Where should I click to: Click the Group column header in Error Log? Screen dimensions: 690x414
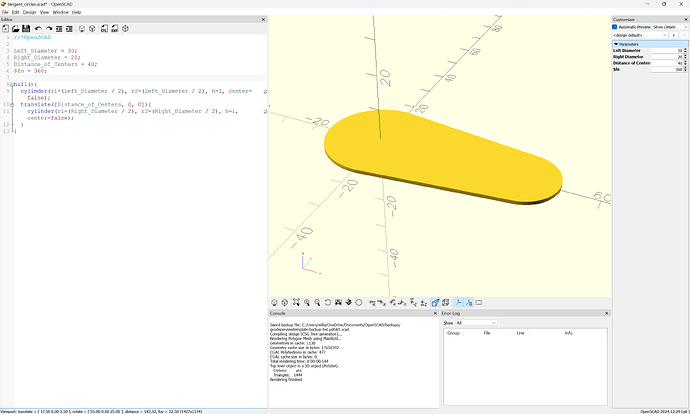[453, 333]
